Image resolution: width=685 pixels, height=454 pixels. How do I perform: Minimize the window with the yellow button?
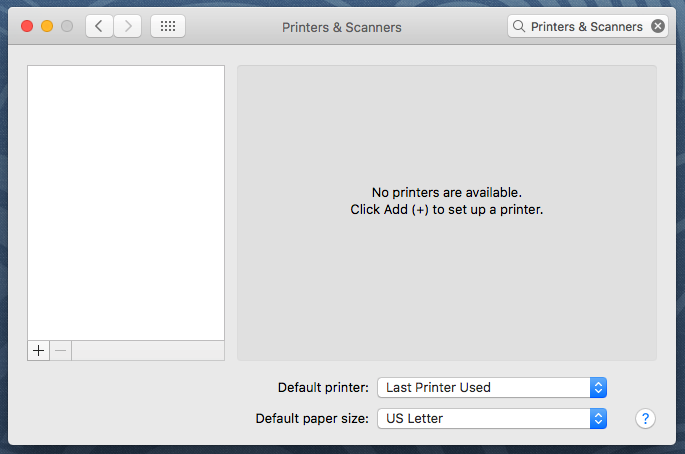[47, 26]
